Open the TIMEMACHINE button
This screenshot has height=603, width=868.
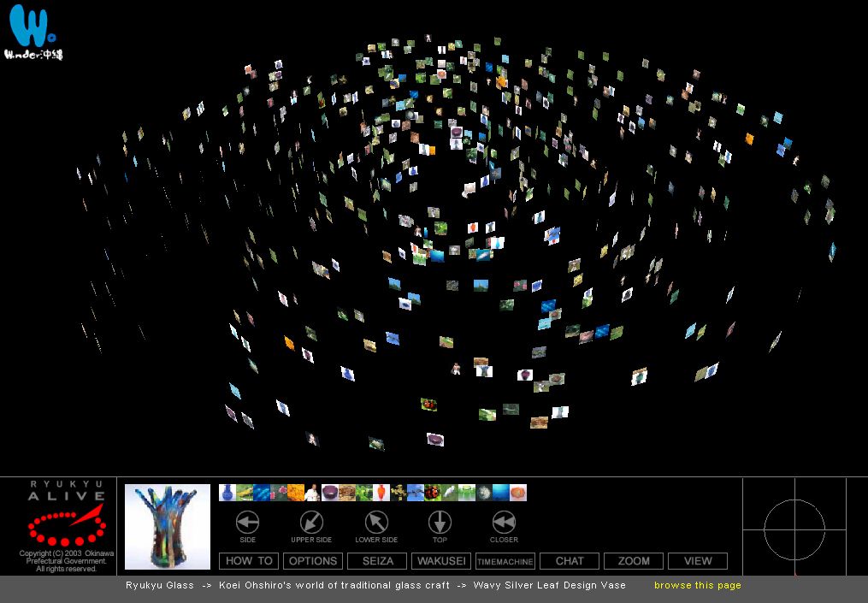tap(505, 561)
